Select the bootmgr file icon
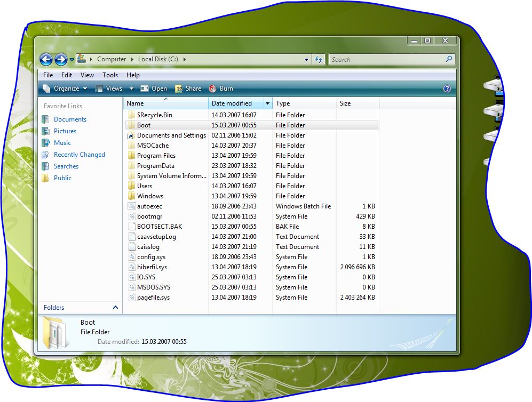 click(x=132, y=216)
